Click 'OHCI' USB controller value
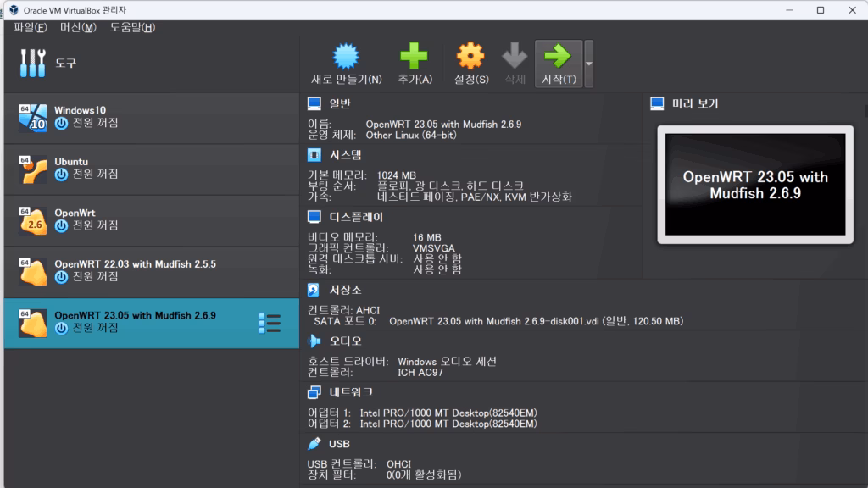This screenshot has height=488, width=868. 398,464
